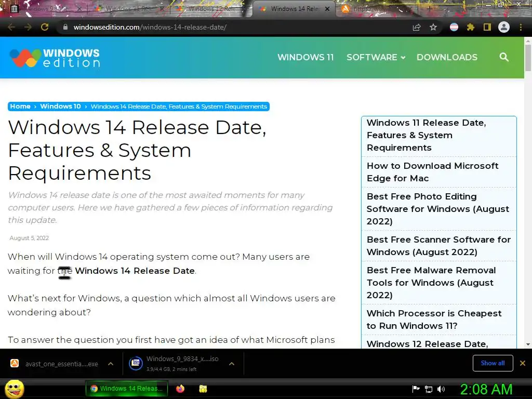
Task: Open How to Download Microsoft Edge link
Action: click(432, 172)
